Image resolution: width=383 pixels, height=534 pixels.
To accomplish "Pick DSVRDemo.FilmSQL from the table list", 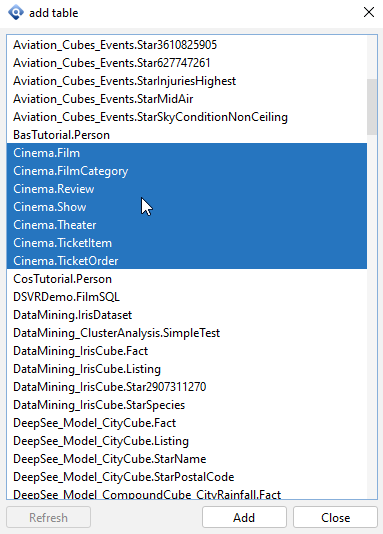I will pyautogui.click(x=187, y=297).
